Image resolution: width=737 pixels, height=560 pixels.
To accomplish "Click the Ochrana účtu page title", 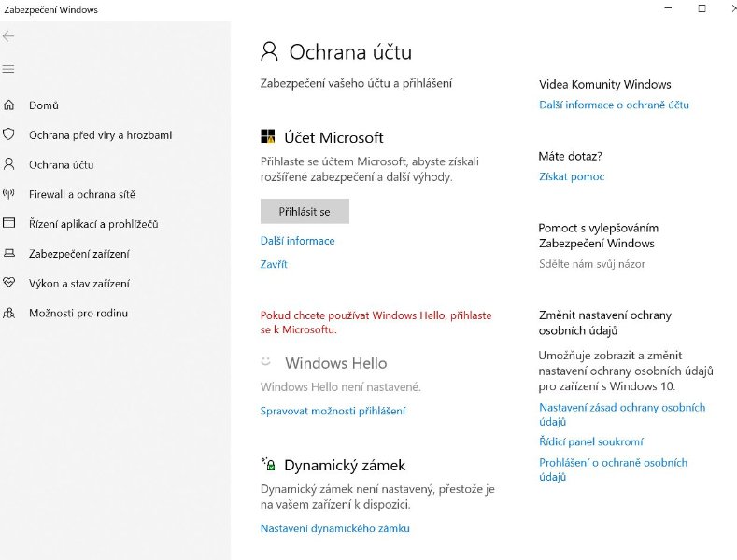I will pos(350,52).
